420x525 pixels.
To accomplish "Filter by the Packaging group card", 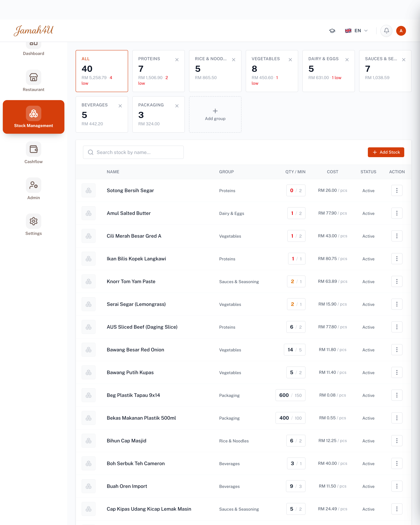I will (159, 114).
